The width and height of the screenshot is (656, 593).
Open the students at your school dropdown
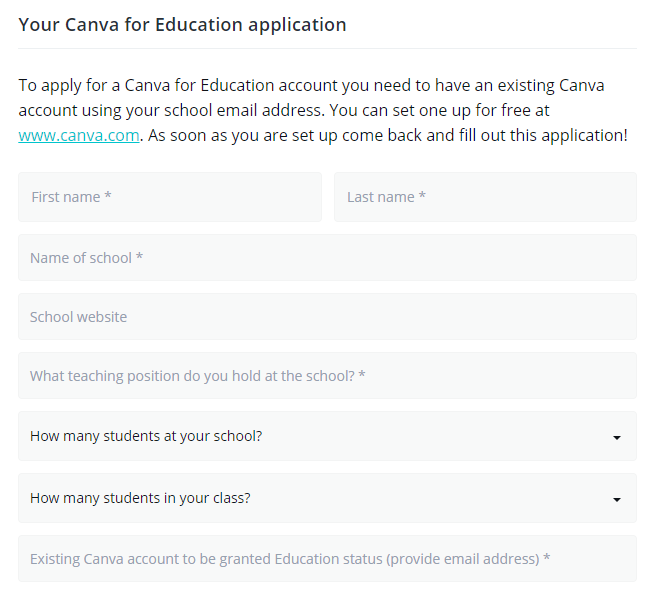(328, 436)
